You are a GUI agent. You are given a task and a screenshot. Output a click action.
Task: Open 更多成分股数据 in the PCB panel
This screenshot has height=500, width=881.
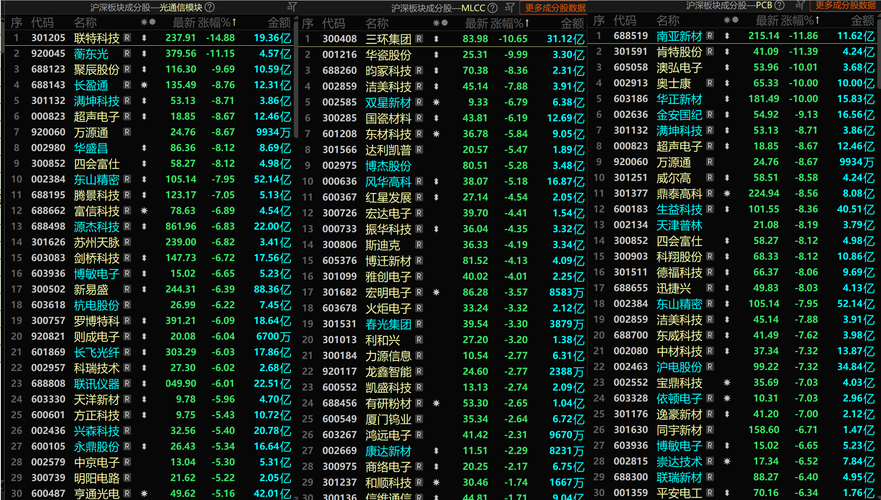coord(845,5)
